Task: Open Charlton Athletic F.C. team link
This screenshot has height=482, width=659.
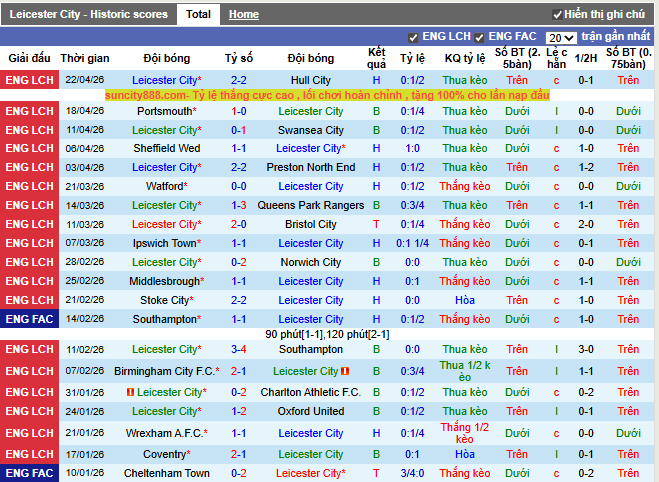Action: click(310, 392)
